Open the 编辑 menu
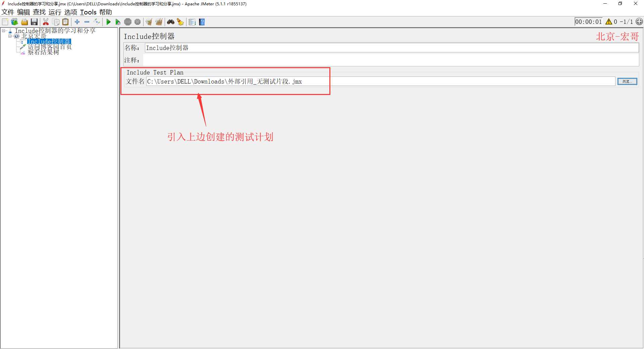The width and height of the screenshot is (644, 349). click(x=23, y=12)
